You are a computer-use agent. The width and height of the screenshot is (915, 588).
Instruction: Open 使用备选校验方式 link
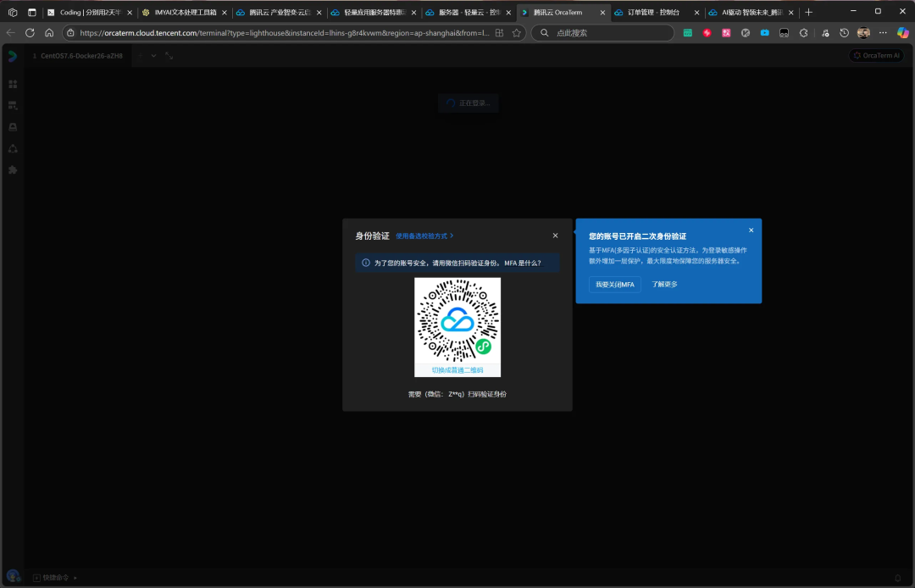point(424,236)
